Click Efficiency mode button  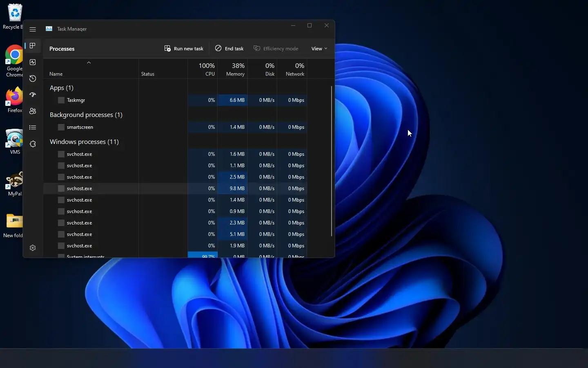276,49
